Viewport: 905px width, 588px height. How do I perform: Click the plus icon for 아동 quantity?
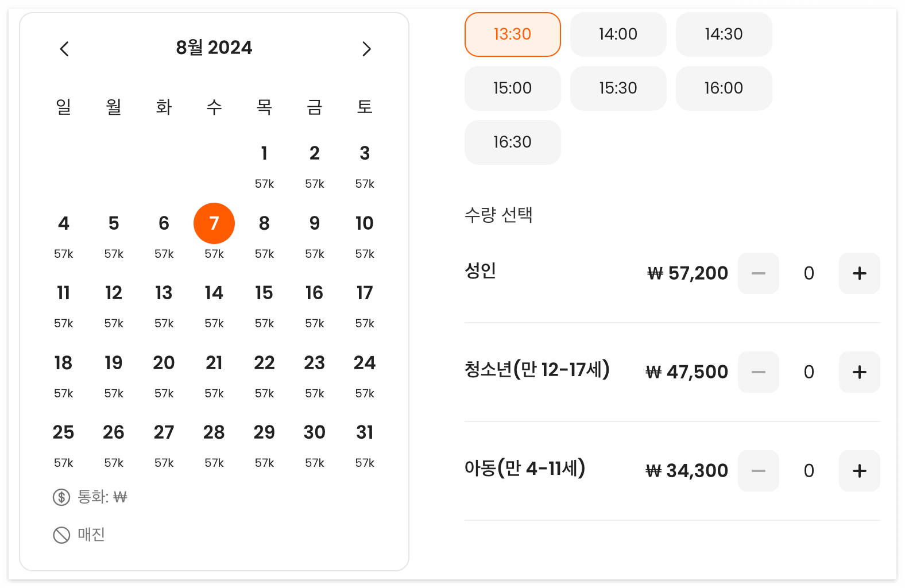click(859, 471)
